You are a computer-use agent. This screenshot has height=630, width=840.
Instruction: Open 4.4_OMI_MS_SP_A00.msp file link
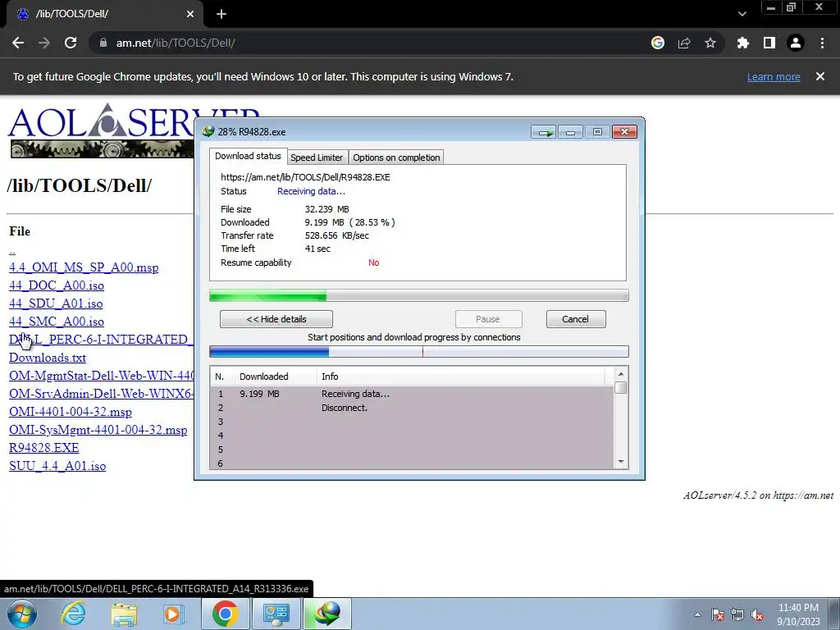(84, 267)
